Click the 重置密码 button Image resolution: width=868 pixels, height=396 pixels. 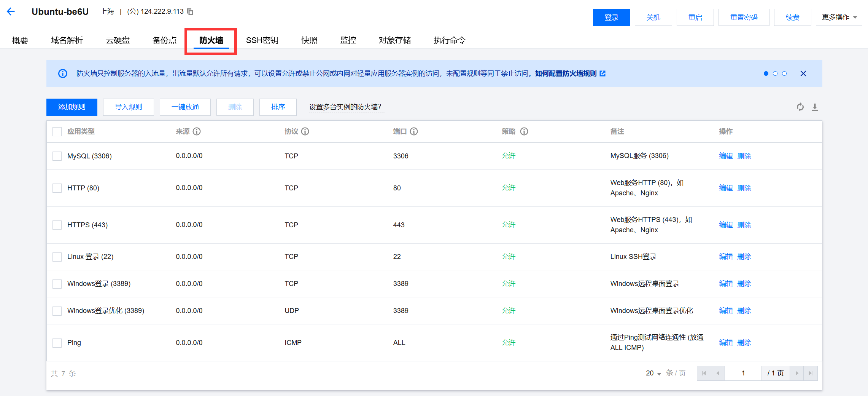click(744, 17)
